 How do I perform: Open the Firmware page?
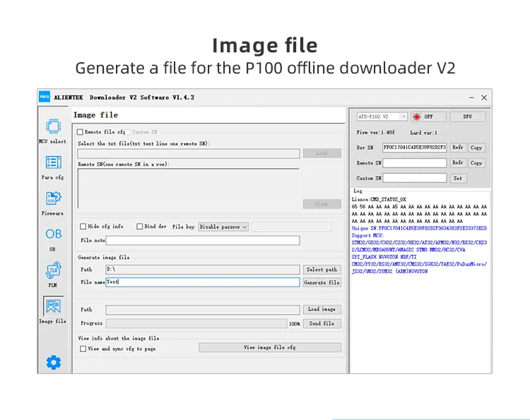53,203
